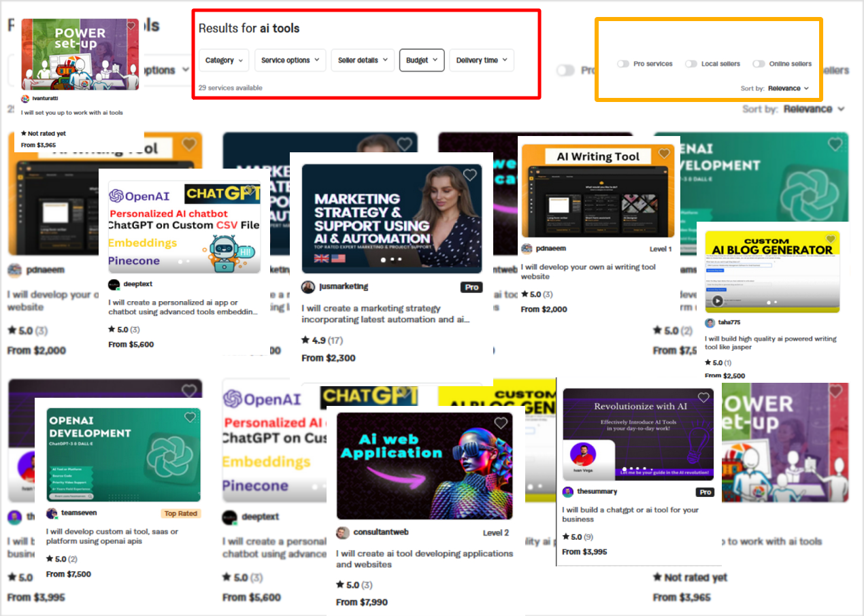The width and height of the screenshot is (864, 616).
Task: Open the Seller details filter menu
Action: (x=363, y=61)
